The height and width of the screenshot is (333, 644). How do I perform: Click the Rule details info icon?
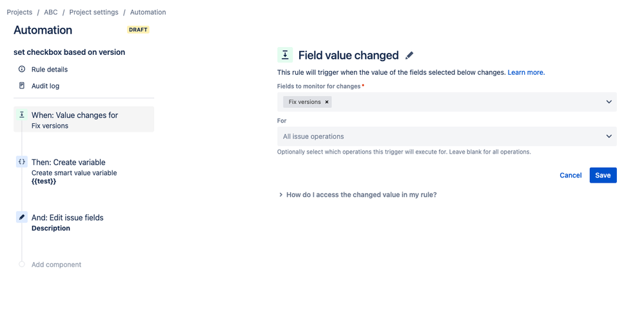tap(22, 69)
